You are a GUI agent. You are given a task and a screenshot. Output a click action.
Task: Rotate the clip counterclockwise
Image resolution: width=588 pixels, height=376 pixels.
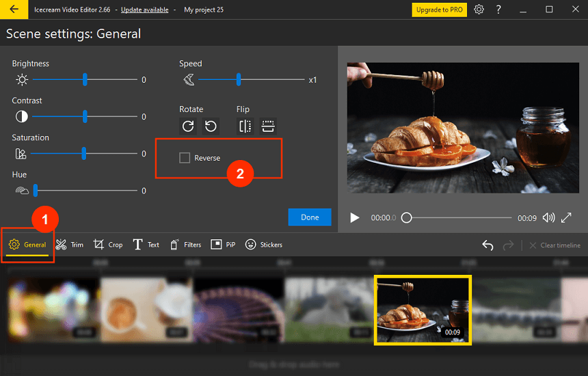point(211,126)
